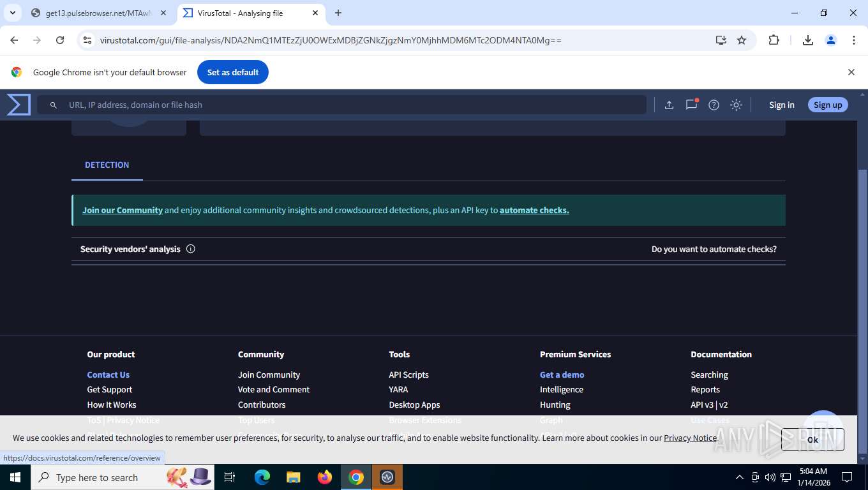Expand the tab search dropdown
This screenshot has height=490, width=868.
click(x=12, y=13)
